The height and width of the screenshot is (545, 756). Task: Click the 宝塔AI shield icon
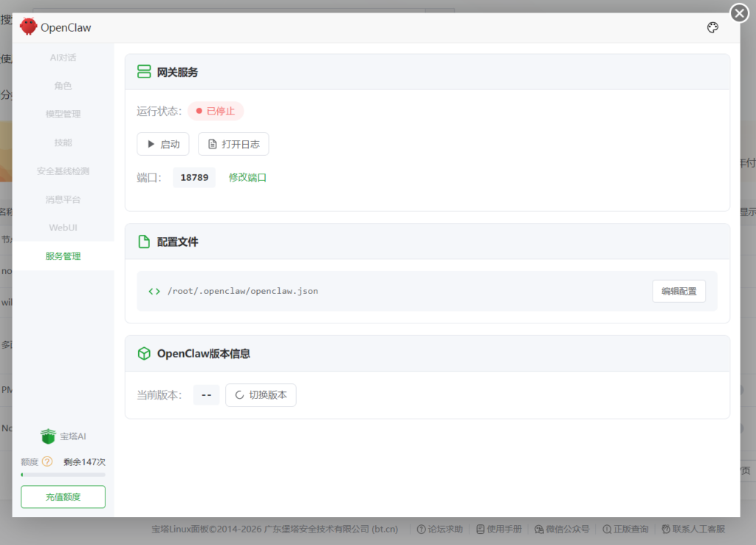48,436
